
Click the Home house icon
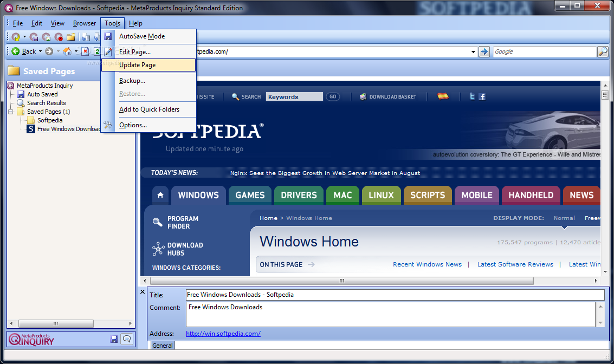tap(67, 51)
